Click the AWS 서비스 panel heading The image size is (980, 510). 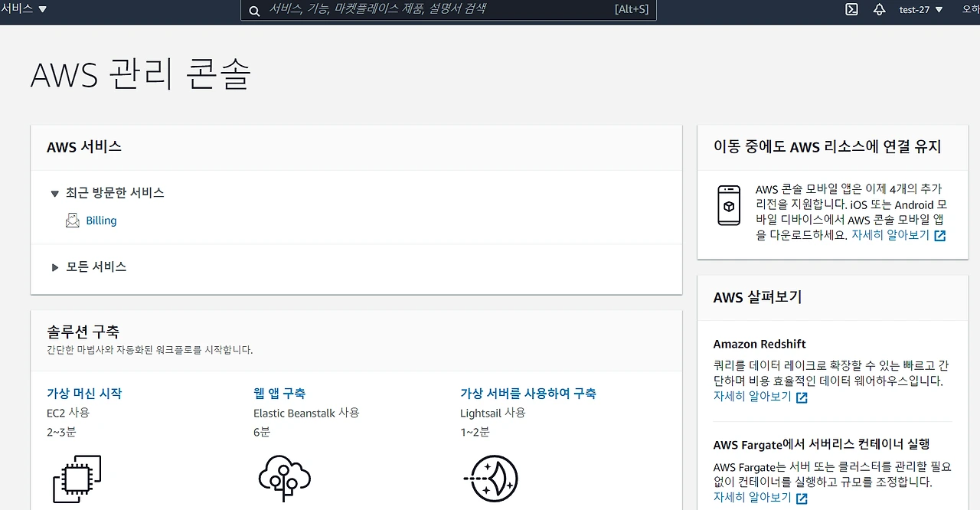coord(84,147)
